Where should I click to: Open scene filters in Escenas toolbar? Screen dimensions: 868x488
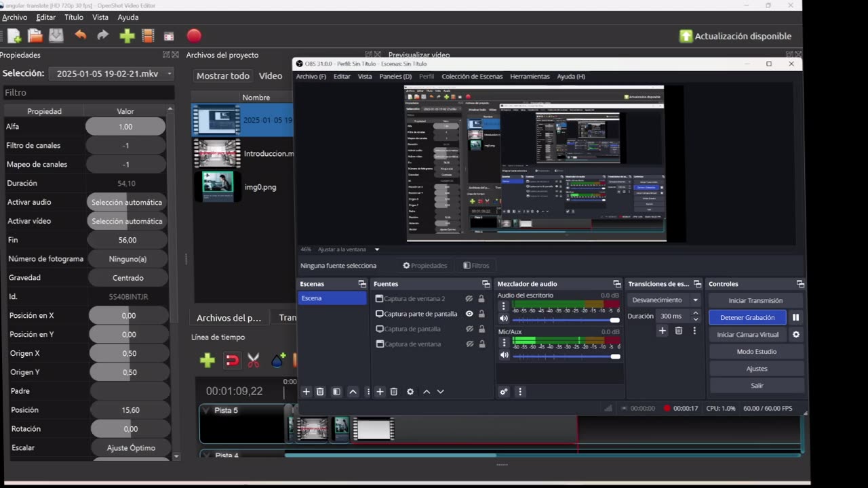point(336,392)
